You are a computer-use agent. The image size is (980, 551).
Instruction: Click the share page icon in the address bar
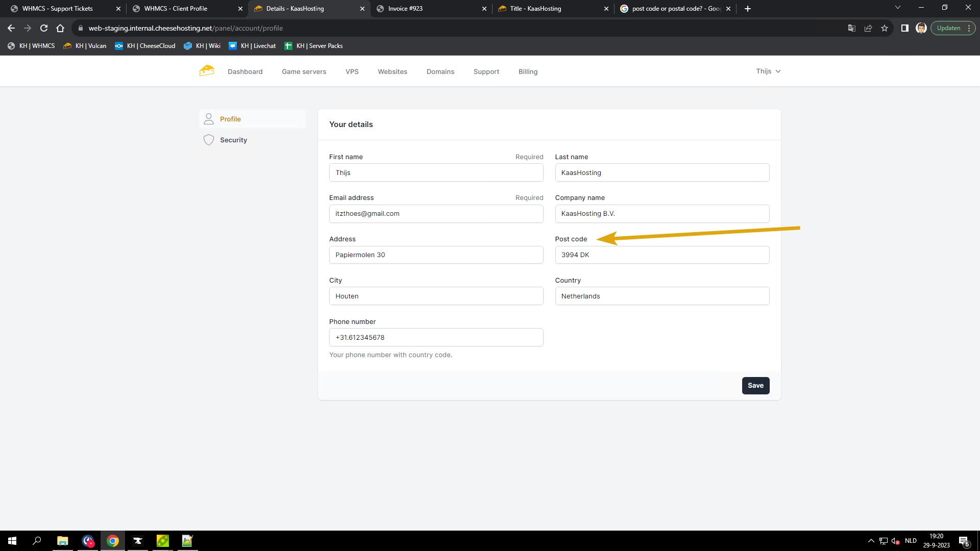[x=868, y=28]
